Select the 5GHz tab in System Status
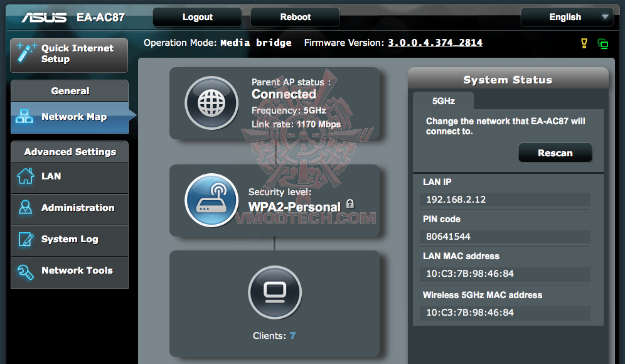This screenshot has height=364, width=625. click(x=443, y=101)
